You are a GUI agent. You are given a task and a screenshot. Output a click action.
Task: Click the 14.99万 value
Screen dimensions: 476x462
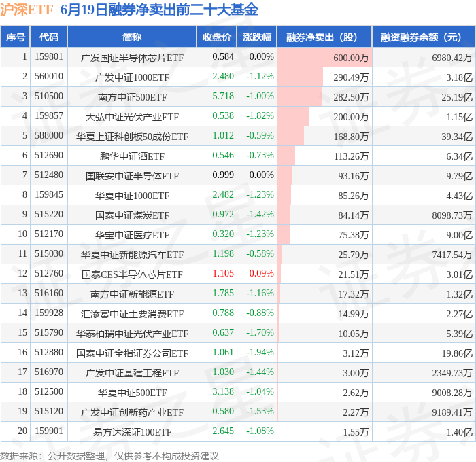tap(354, 314)
